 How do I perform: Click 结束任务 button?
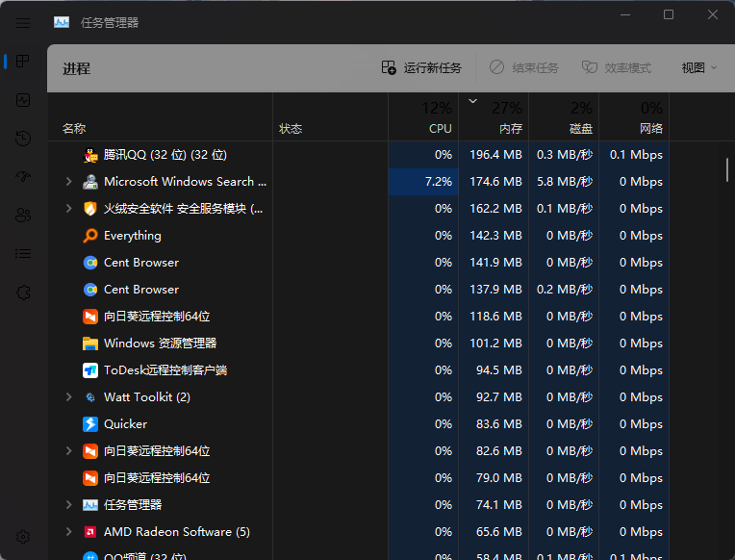point(524,68)
